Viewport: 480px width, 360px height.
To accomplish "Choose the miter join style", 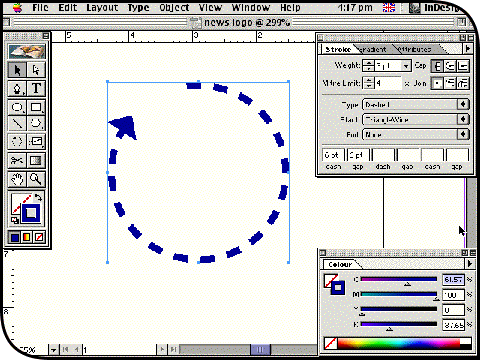I will [437, 83].
